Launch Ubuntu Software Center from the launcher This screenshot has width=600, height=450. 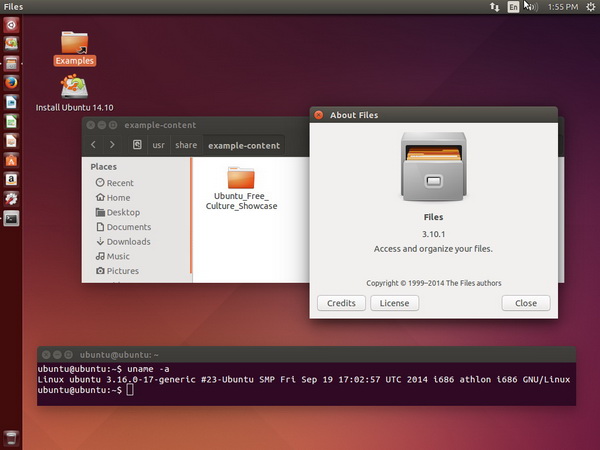[11, 160]
